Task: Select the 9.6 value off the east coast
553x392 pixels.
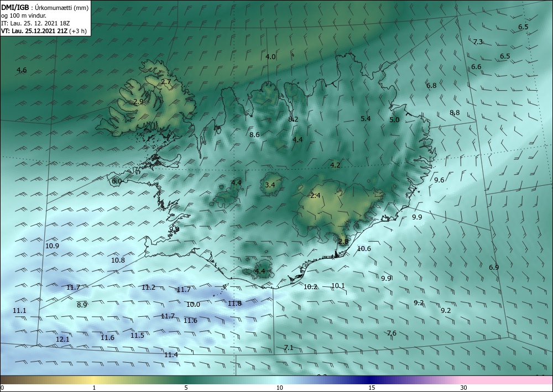Action: (439, 180)
